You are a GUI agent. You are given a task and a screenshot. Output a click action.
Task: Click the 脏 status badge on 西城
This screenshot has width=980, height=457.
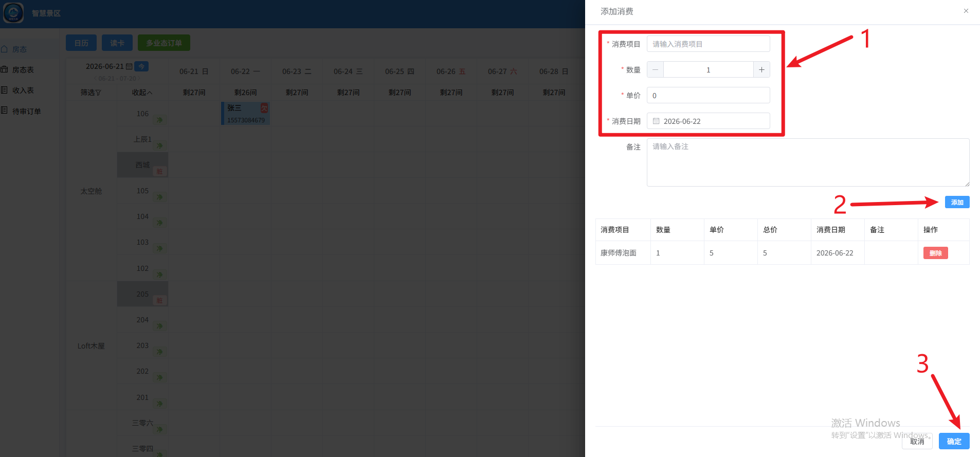point(159,172)
